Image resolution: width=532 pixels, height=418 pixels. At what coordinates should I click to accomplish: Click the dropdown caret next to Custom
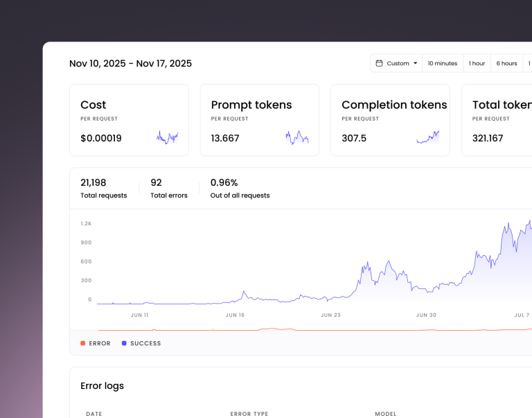416,63
